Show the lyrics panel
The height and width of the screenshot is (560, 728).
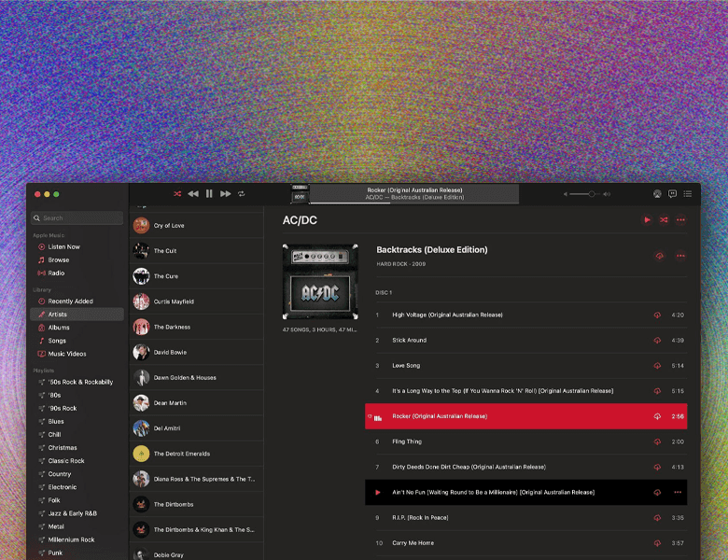pyautogui.click(x=672, y=194)
